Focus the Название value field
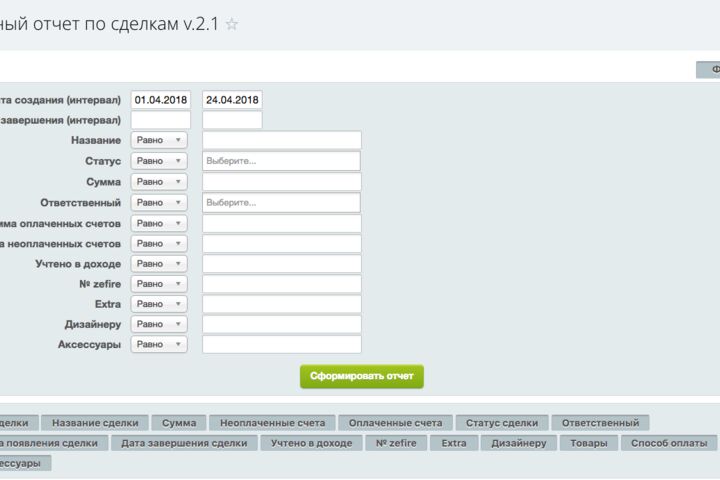 coord(281,140)
